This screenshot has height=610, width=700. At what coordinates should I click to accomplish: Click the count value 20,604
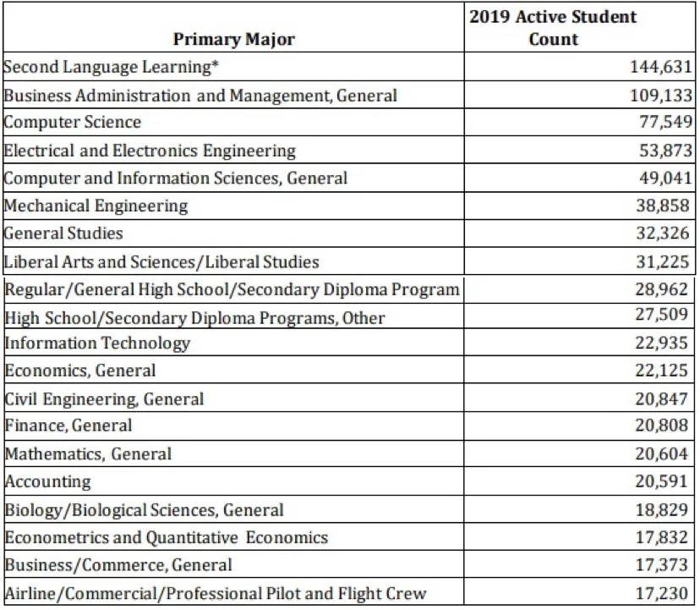click(663, 453)
